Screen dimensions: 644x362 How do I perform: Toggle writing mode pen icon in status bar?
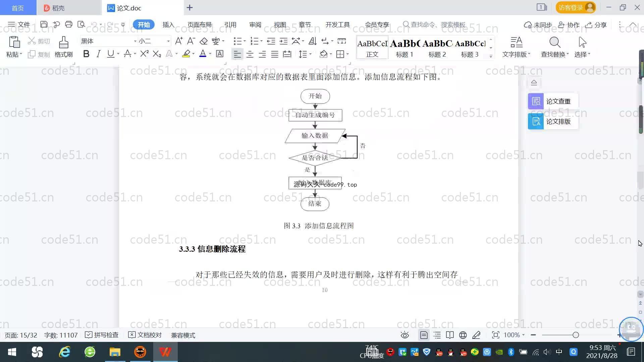pos(476,335)
